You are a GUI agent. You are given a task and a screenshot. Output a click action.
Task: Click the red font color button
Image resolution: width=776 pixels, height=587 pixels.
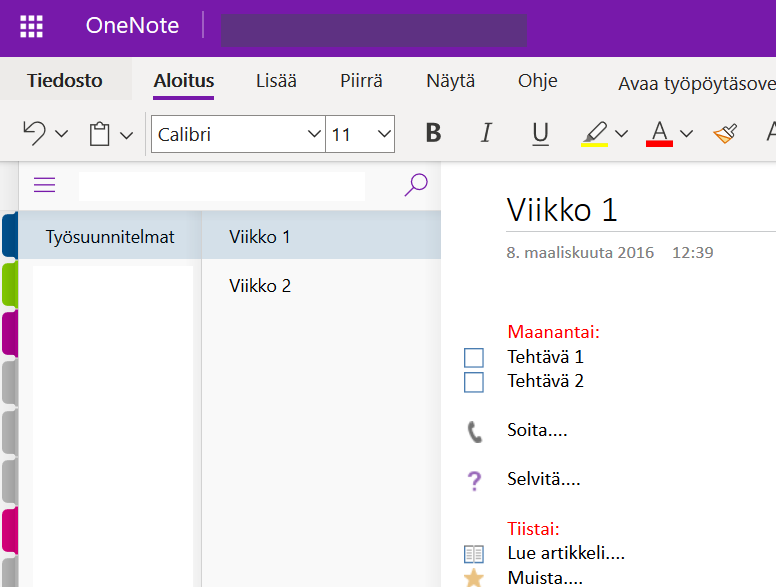(659, 134)
